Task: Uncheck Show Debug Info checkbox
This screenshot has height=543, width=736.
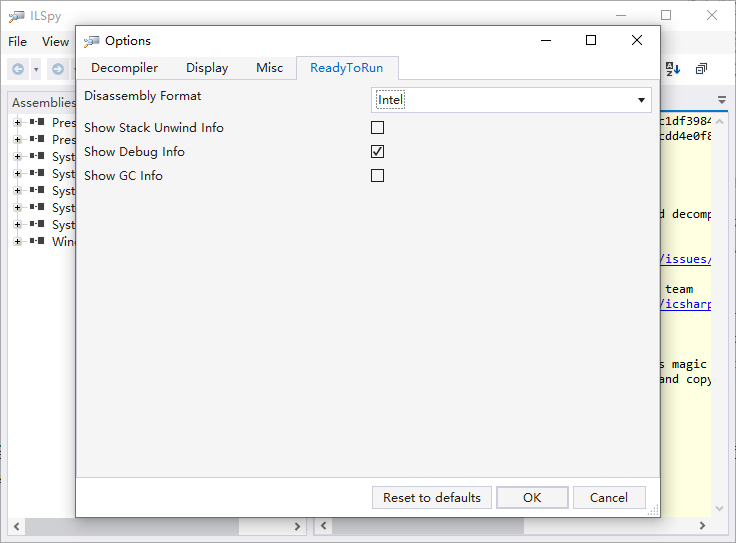Action: tap(377, 152)
